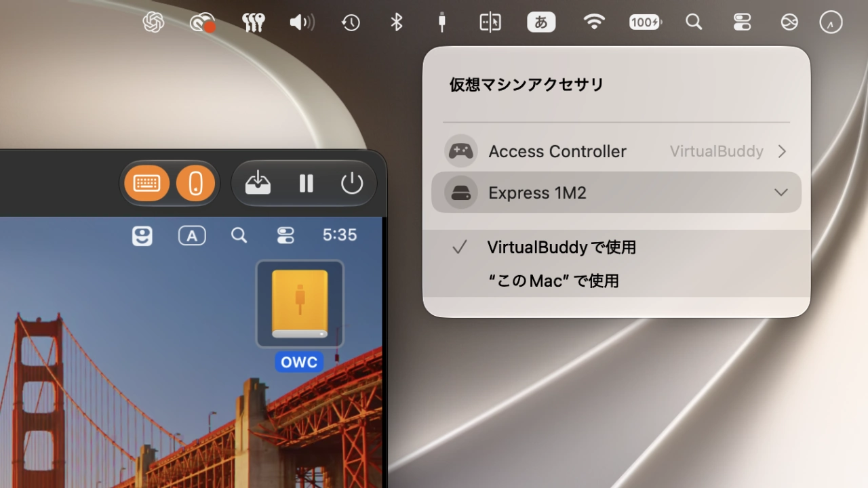The width and height of the screenshot is (868, 488).
Task: Choose VirtualBuddyで使用 option
Action: pos(616,247)
